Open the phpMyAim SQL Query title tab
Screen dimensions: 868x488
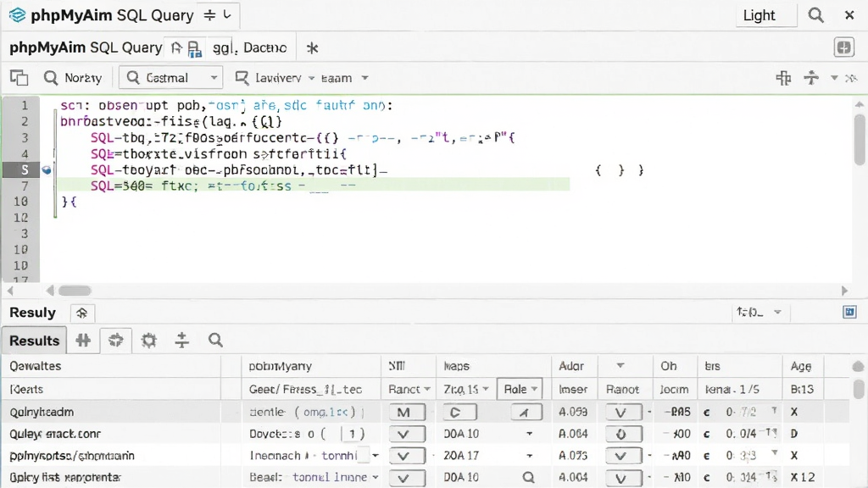[x=113, y=15]
